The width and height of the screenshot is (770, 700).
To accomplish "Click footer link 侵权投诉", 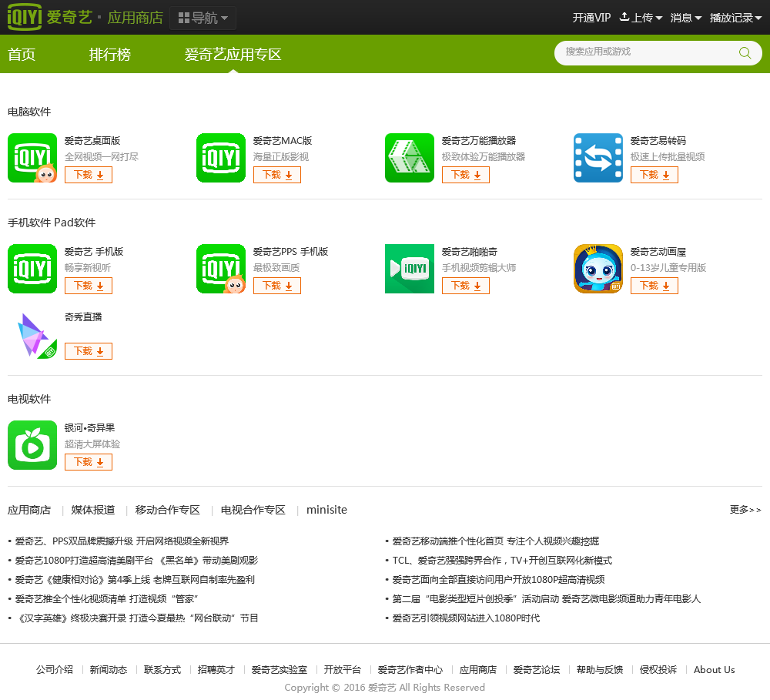I will 658,669.
